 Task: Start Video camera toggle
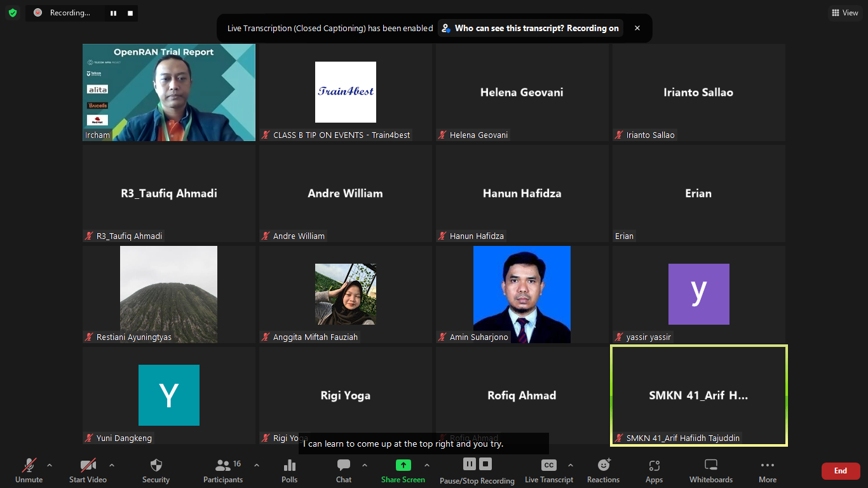click(x=88, y=466)
